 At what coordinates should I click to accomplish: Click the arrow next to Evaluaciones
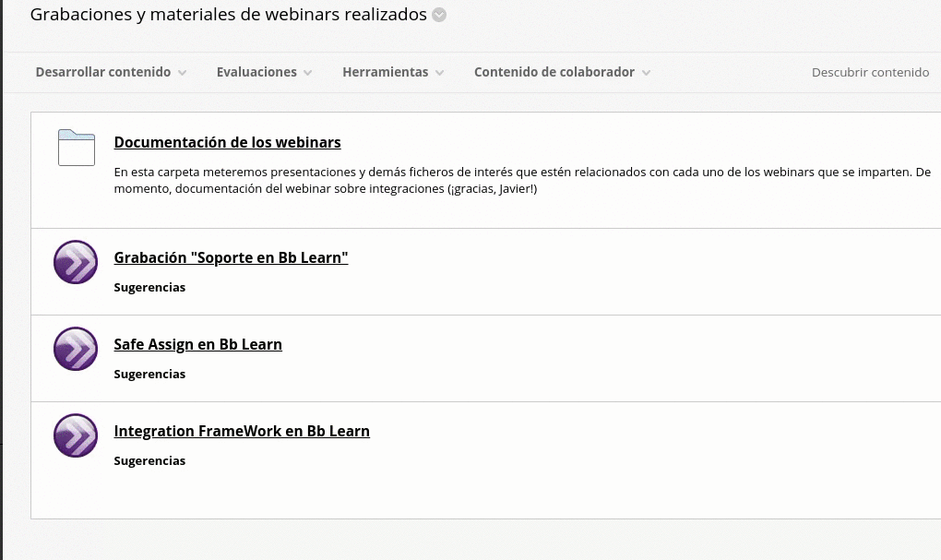(x=307, y=73)
